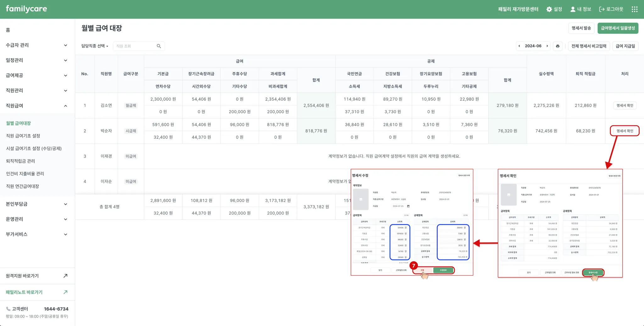Click the 시급제 tag for 박순자
This screenshot has width=644, height=326.
pos(131,131)
